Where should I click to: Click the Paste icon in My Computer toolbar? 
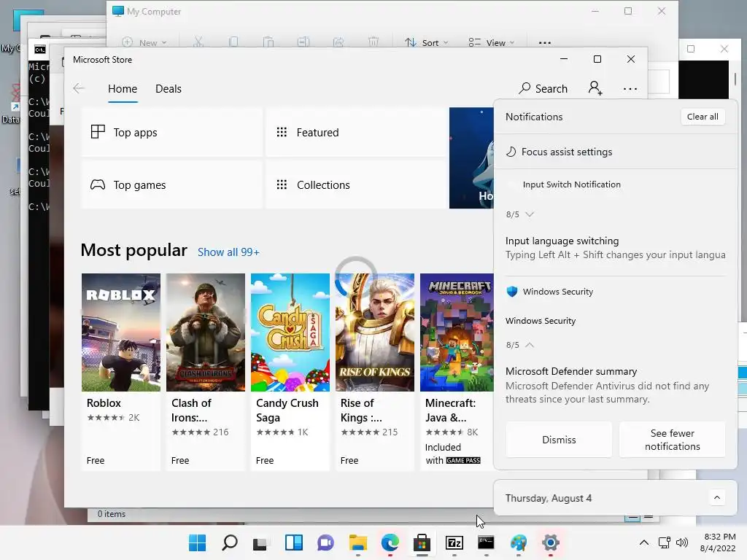(x=268, y=42)
